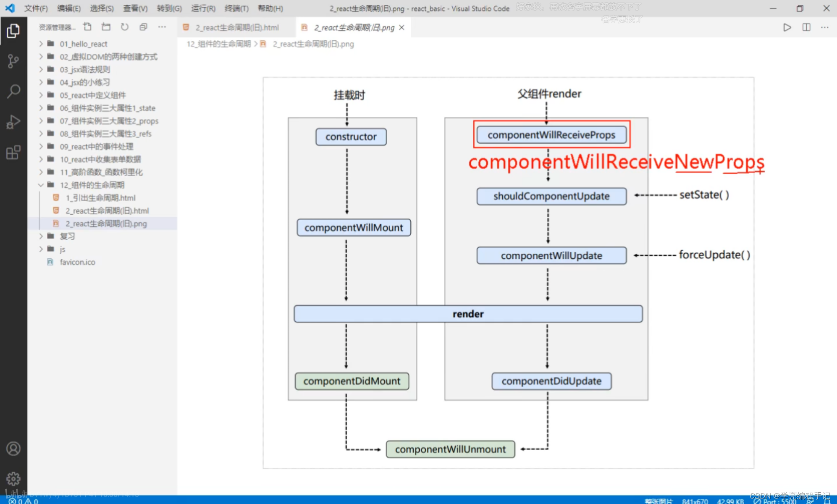Click the 2_react生命周期(旧).png breadcrumb segment
The height and width of the screenshot is (504, 837).
313,44
